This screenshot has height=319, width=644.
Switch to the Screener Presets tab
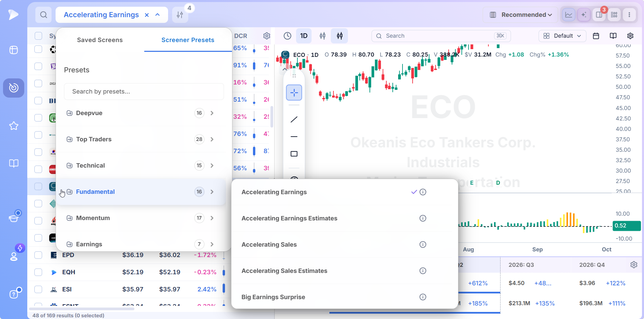tap(188, 40)
